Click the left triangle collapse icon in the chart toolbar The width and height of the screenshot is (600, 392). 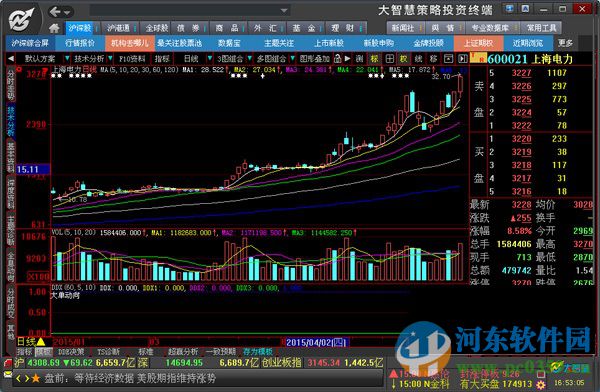[x=11, y=59]
